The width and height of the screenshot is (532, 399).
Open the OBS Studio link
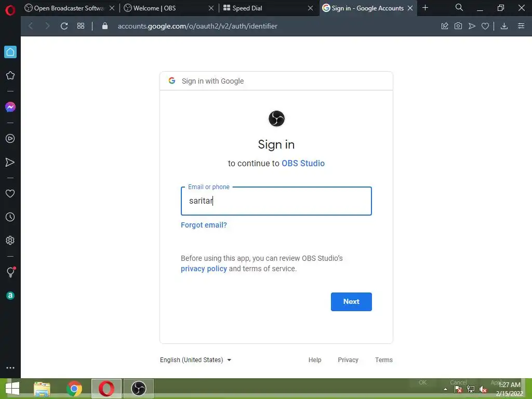[303, 163]
